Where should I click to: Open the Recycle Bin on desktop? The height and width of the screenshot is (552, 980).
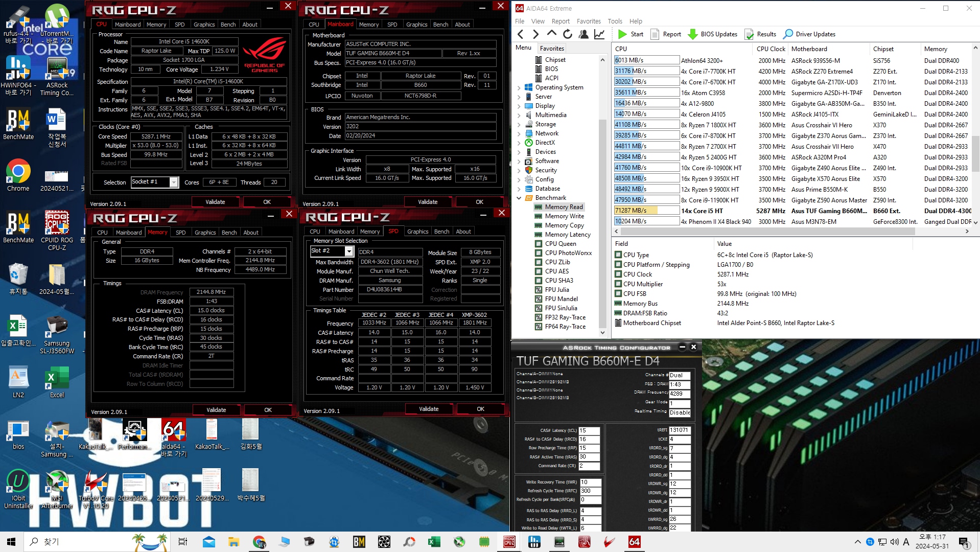18,279
